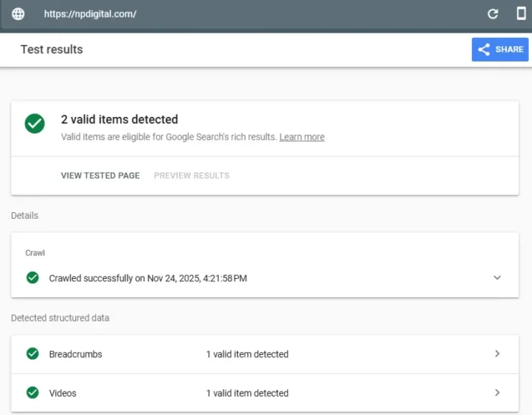
Task: Click the green checkmark next to Videos
Action: point(33,393)
